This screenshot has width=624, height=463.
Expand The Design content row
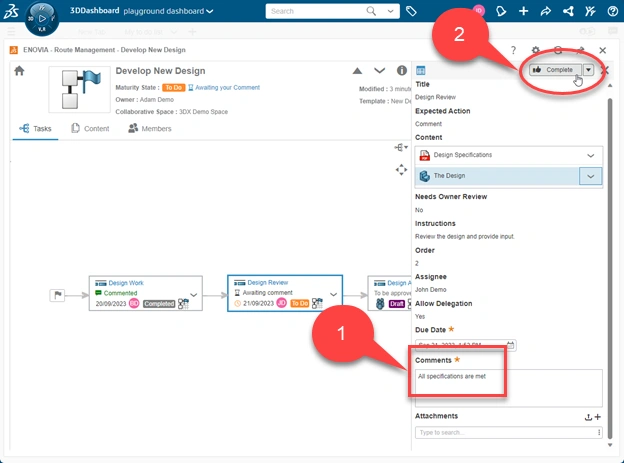coord(591,176)
